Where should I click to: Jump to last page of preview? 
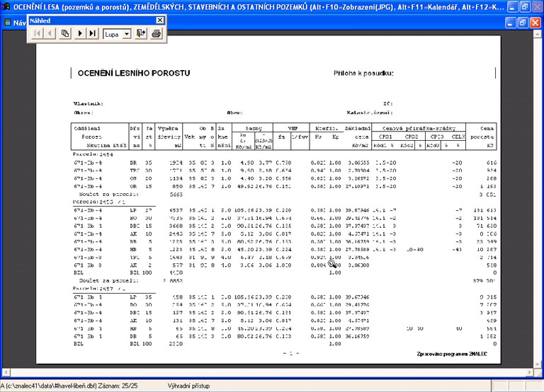(93, 34)
